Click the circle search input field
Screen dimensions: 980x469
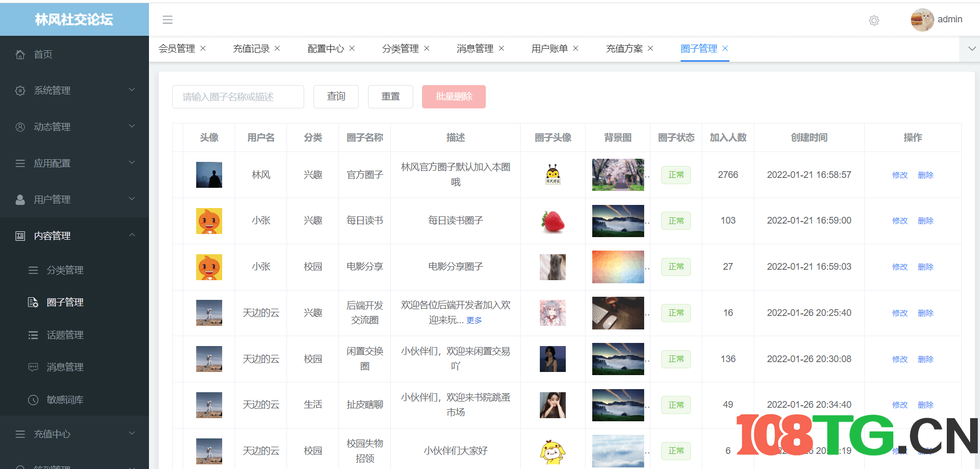238,96
